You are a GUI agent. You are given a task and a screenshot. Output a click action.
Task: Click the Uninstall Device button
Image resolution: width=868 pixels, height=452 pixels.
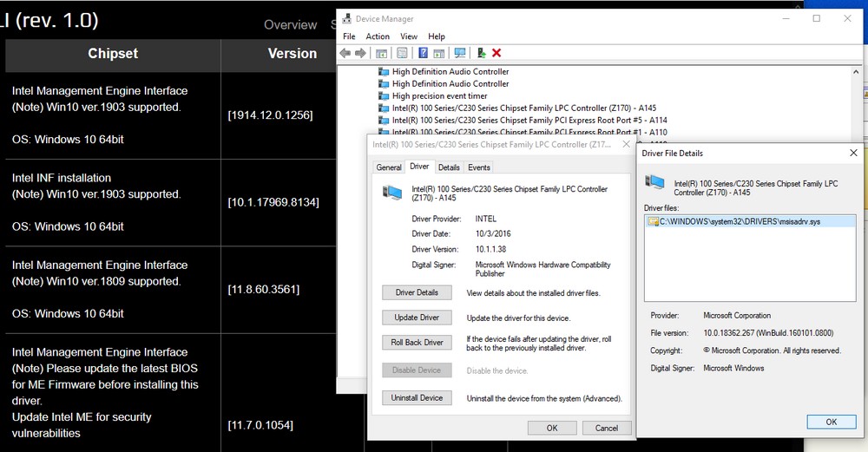[417, 398]
